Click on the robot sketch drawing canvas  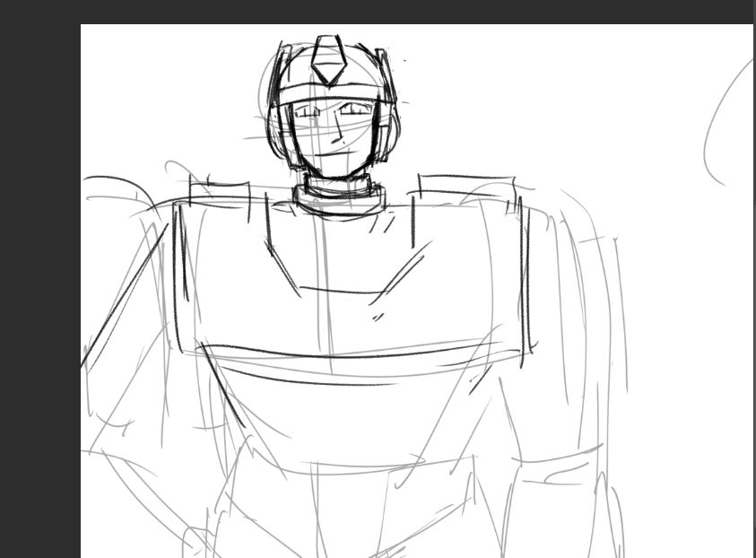click(x=417, y=291)
